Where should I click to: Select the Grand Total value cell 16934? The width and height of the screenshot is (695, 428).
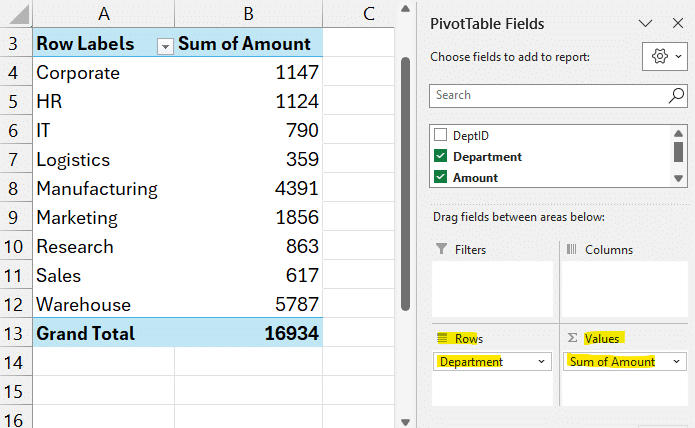point(248,333)
